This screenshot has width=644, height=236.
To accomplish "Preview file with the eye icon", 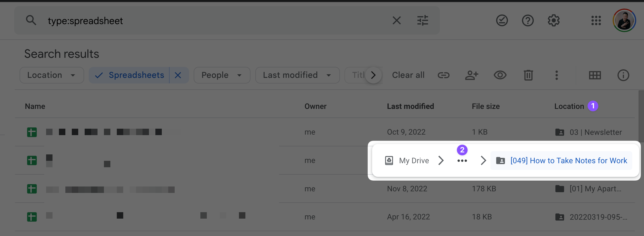I will pos(500,75).
